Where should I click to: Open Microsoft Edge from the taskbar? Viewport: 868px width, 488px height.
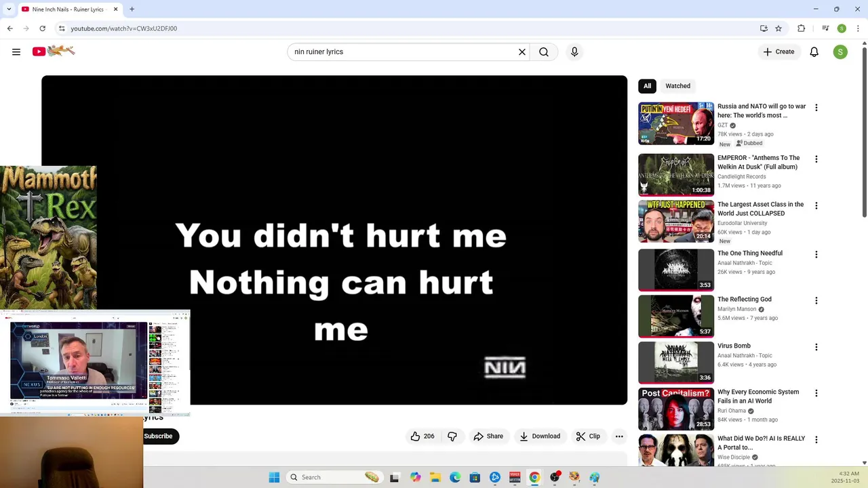click(455, 477)
